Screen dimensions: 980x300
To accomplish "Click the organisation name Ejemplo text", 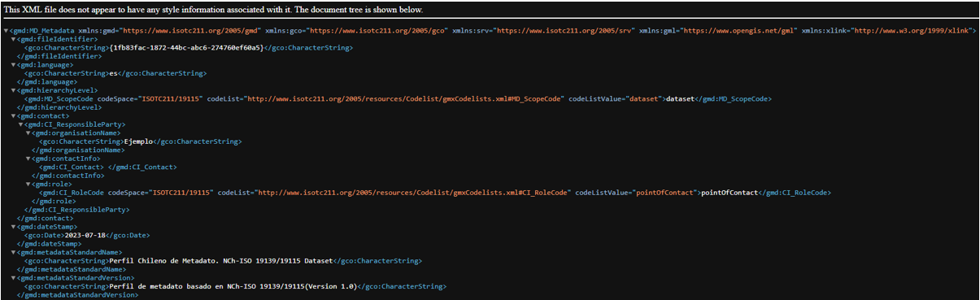I will coord(137,141).
